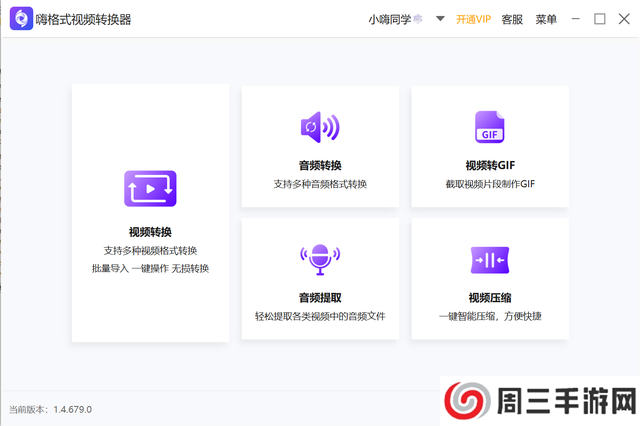640x426 pixels.
Task: Click the GIF file icon
Action: pos(490,127)
